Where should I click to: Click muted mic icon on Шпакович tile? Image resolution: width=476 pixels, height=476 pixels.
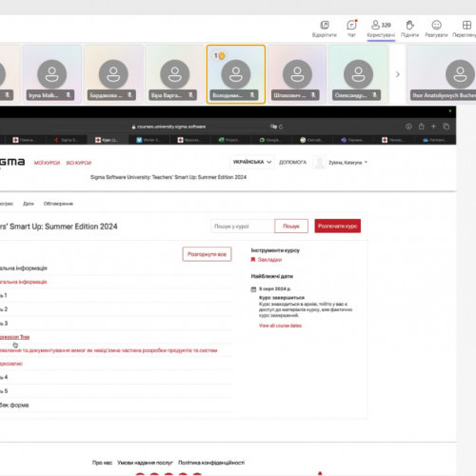pyautogui.click(x=313, y=95)
